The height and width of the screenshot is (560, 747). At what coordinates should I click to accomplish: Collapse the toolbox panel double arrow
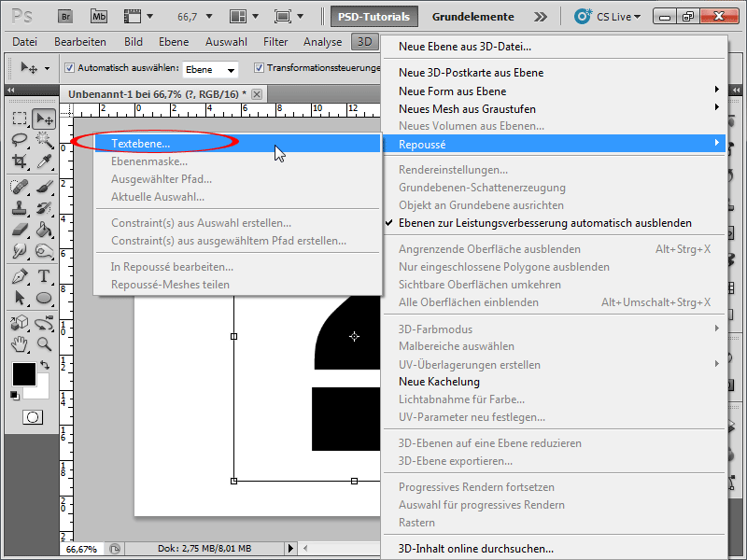[x=11, y=90]
